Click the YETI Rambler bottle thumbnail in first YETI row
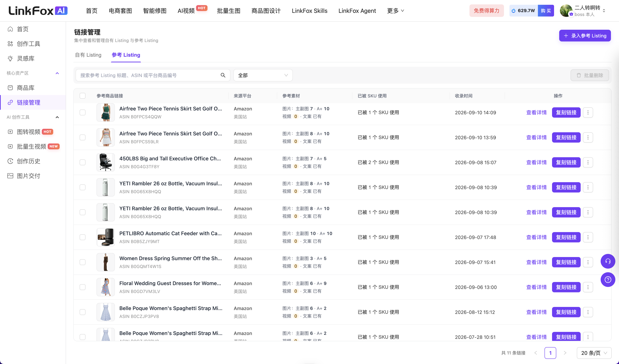The width and height of the screenshot is (619, 364). 106,187
